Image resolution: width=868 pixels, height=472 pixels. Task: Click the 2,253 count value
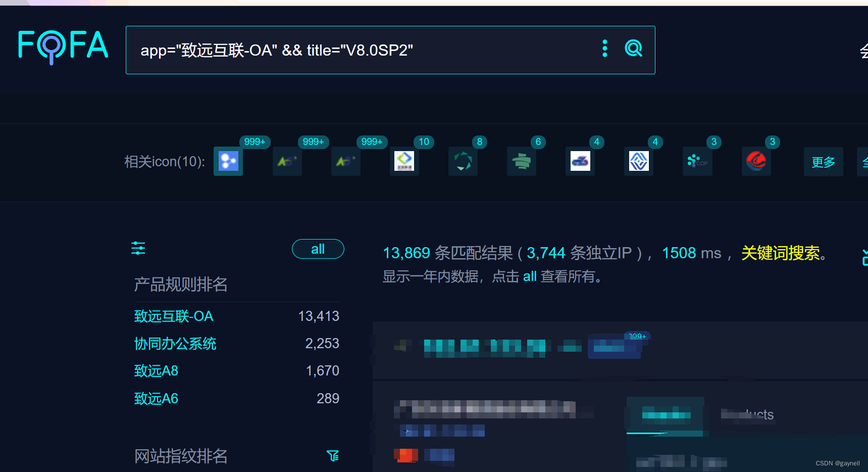tap(322, 344)
